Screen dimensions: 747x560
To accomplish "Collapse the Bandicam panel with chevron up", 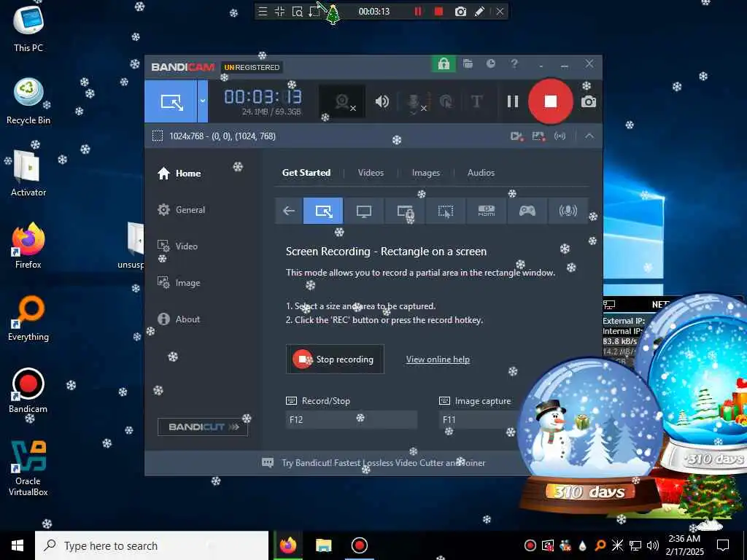I will [x=589, y=136].
